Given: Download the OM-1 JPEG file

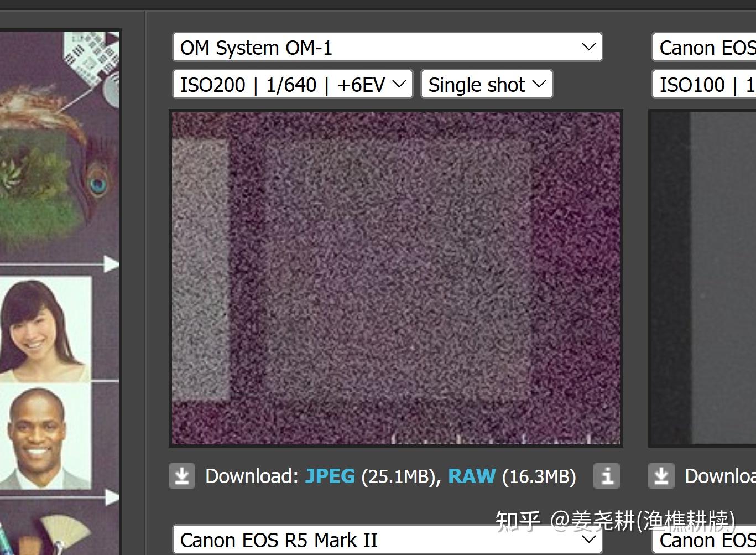Looking at the screenshot, I should click(x=330, y=476).
